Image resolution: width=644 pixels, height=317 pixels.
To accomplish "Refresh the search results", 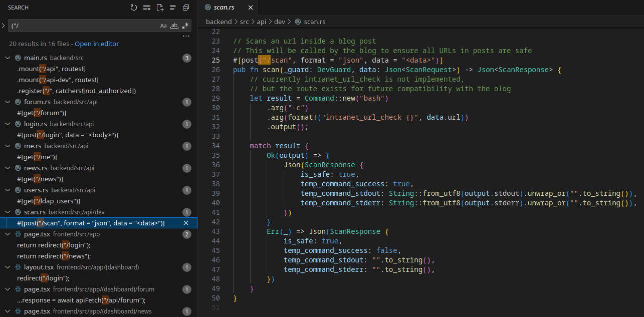I will (x=134, y=8).
